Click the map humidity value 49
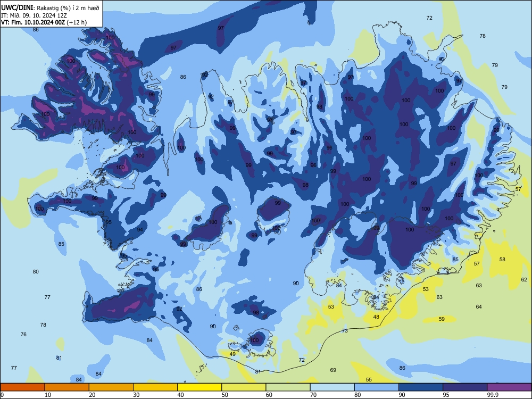This screenshot has height=399, width=532. (x=232, y=354)
